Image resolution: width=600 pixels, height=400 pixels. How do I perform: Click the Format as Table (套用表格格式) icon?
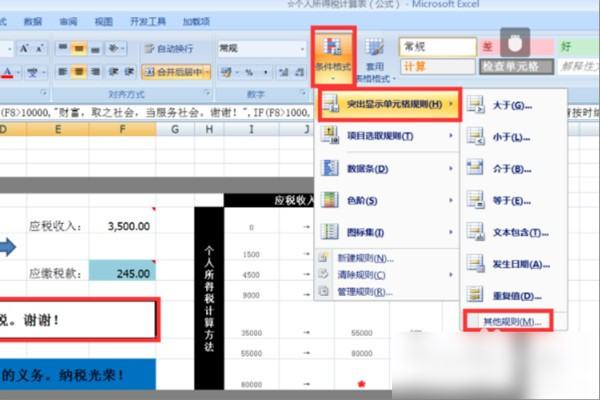pos(374,56)
